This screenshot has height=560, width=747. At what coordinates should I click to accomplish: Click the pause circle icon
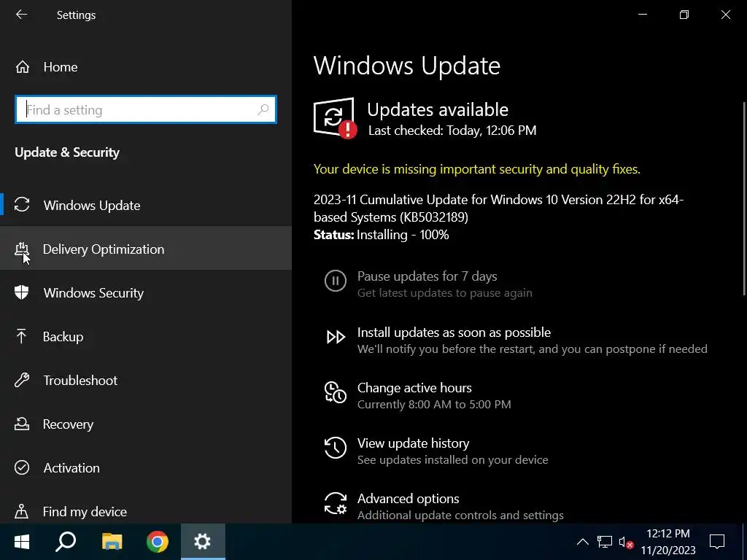(336, 281)
